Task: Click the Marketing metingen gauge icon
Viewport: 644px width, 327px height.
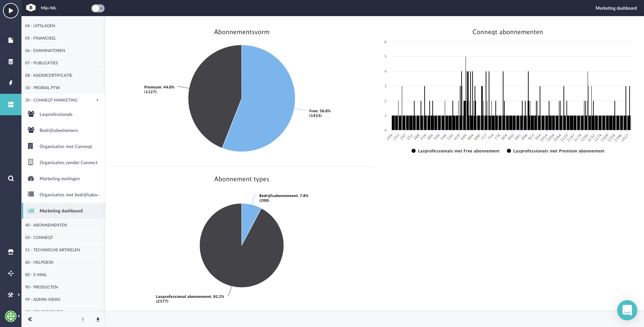Action: pos(31,178)
